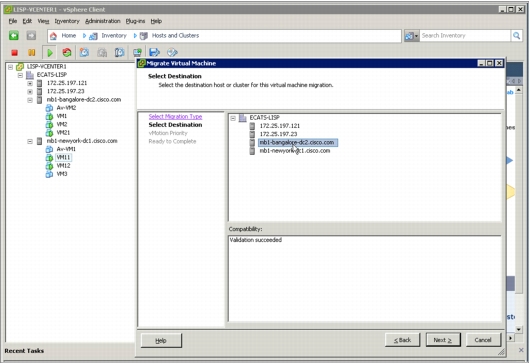Click the last toolbar icon after Migrate
This screenshot has height=364, width=530.
click(x=172, y=52)
